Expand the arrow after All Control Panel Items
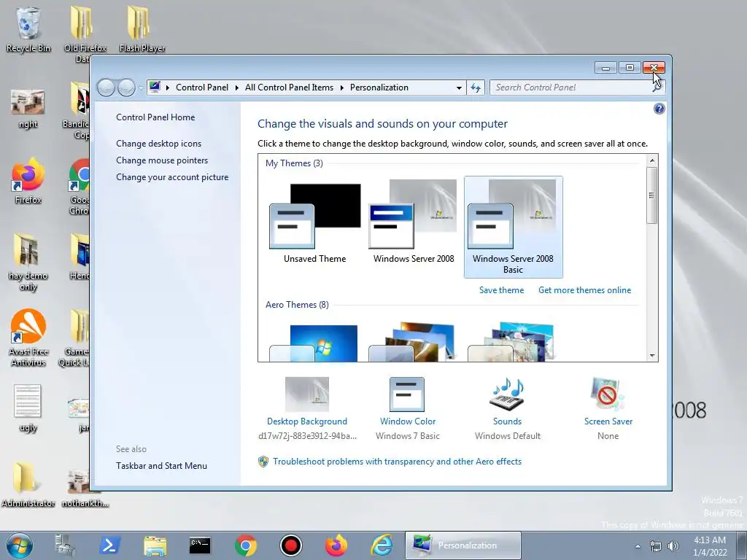The width and height of the screenshot is (747, 560). tap(341, 87)
